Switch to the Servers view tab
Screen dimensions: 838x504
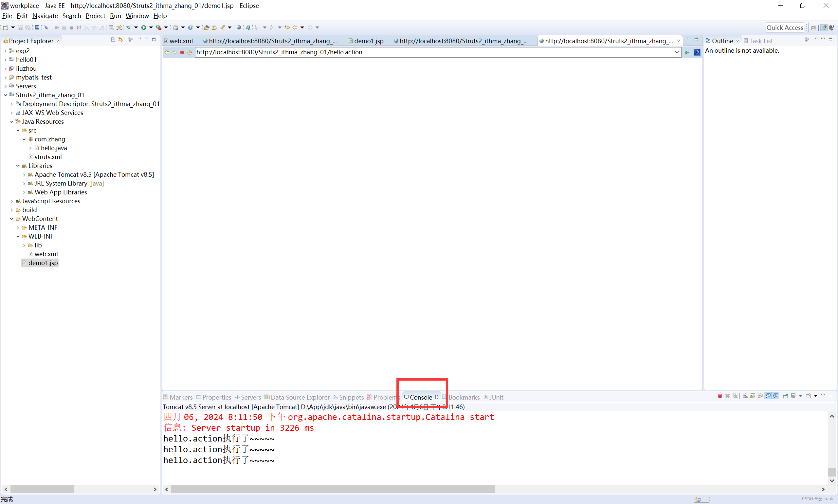pyautogui.click(x=248, y=397)
